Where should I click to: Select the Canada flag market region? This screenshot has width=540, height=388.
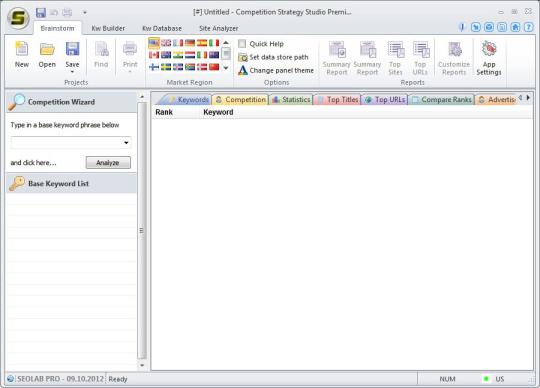click(x=154, y=55)
